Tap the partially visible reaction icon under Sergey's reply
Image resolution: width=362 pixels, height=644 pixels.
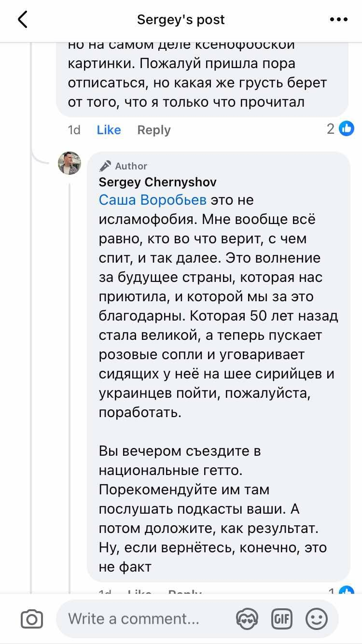point(347,591)
